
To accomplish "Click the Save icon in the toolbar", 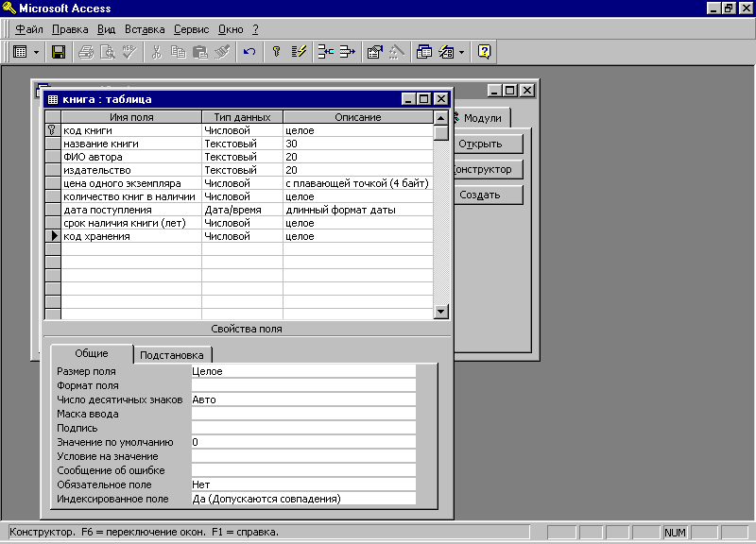I will tap(59, 52).
